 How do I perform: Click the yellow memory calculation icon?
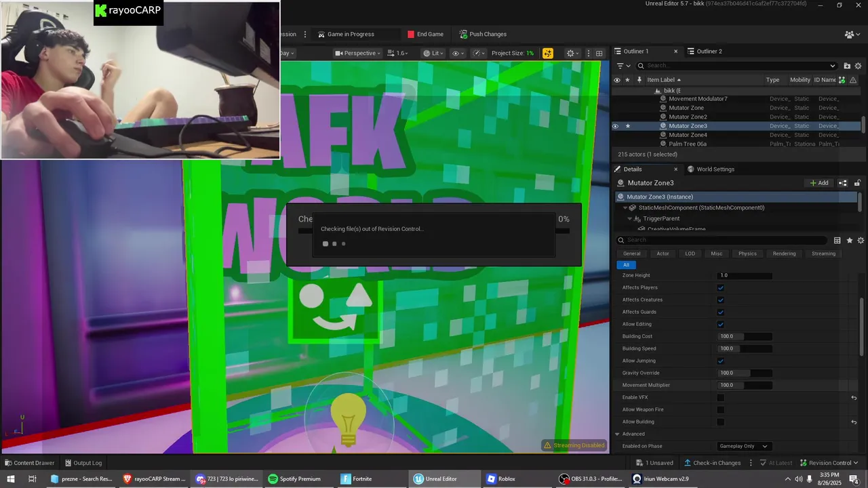(x=547, y=53)
